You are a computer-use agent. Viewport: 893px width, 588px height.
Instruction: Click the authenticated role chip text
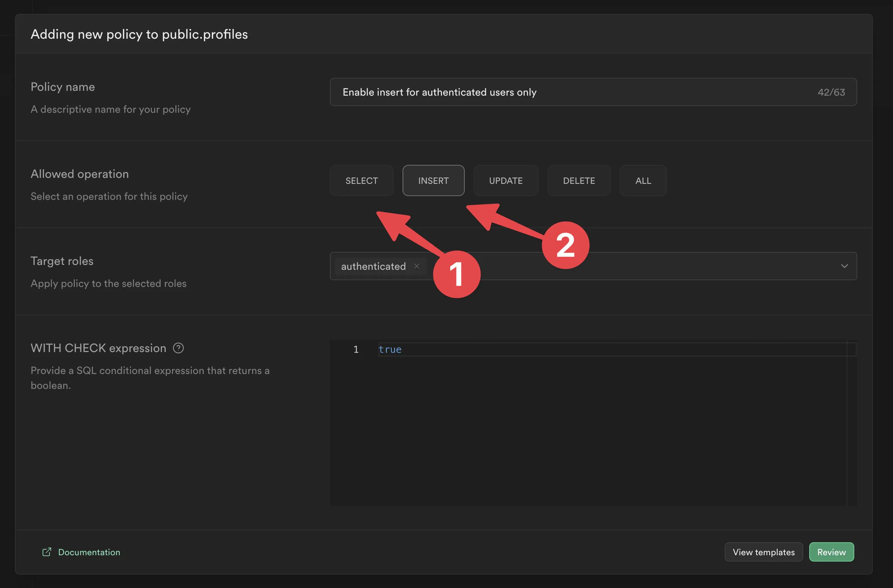pos(373,266)
